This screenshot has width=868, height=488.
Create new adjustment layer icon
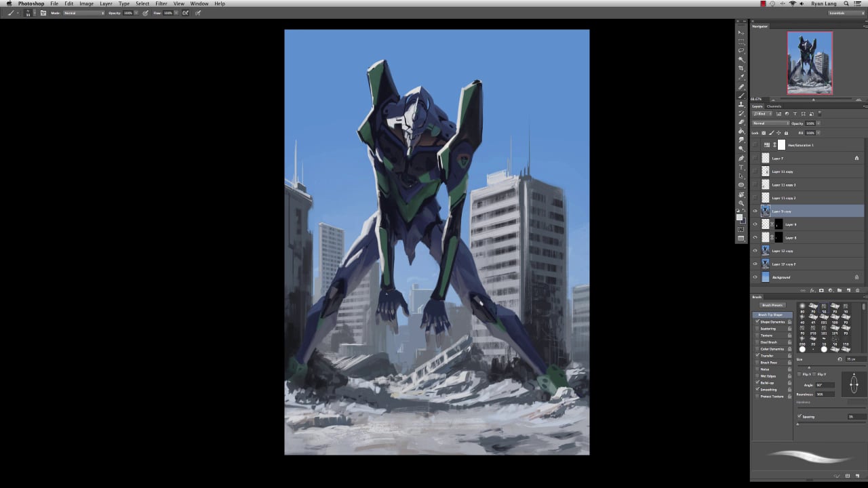[x=831, y=291]
